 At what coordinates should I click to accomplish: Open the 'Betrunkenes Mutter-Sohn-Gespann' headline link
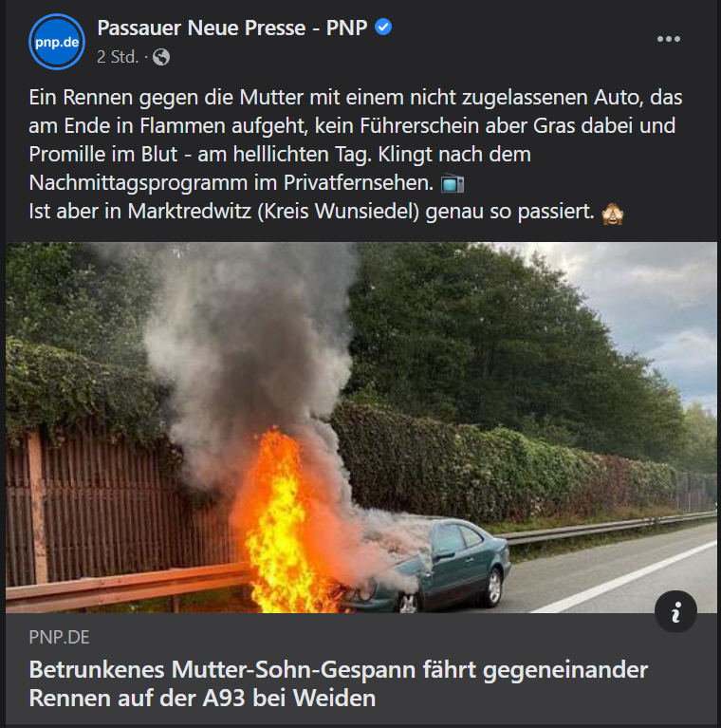point(339,683)
